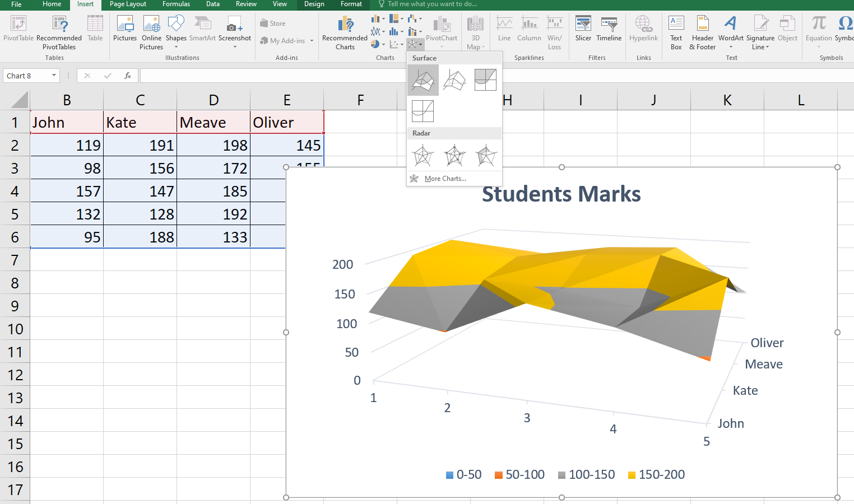
Task: Select the 3-D Surface chart type
Action: click(x=423, y=80)
